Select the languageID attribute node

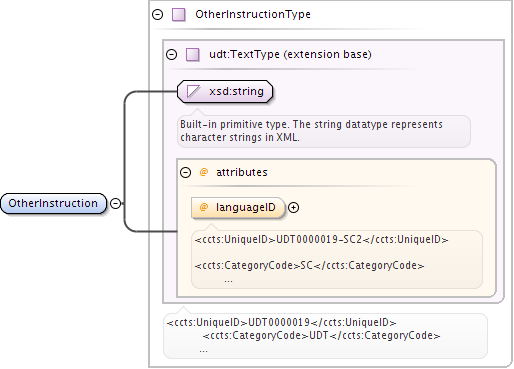pyautogui.click(x=238, y=208)
